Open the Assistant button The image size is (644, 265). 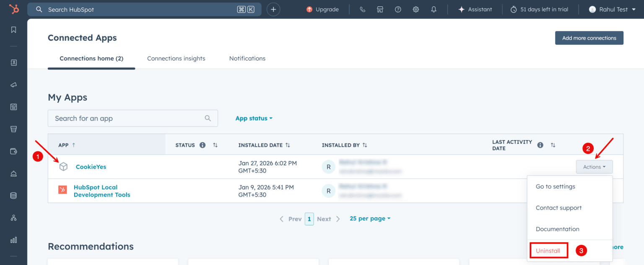tap(475, 9)
